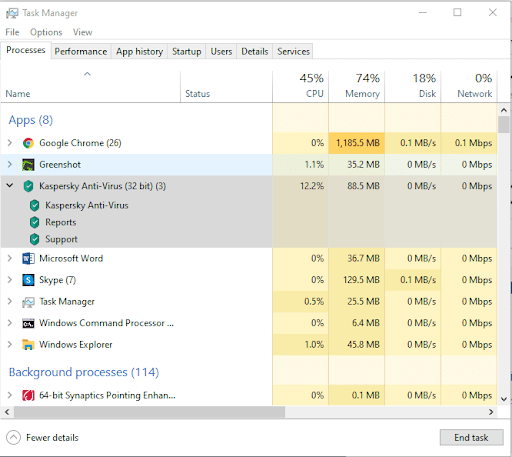Image resolution: width=512 pixels, height=457 pixels.
Task: Switch to the Startup tab
Action: [187, 52]
